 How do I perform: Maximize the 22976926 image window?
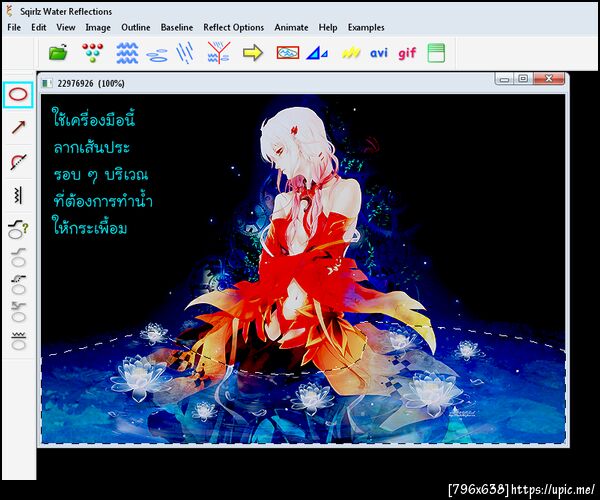(523, 79)
